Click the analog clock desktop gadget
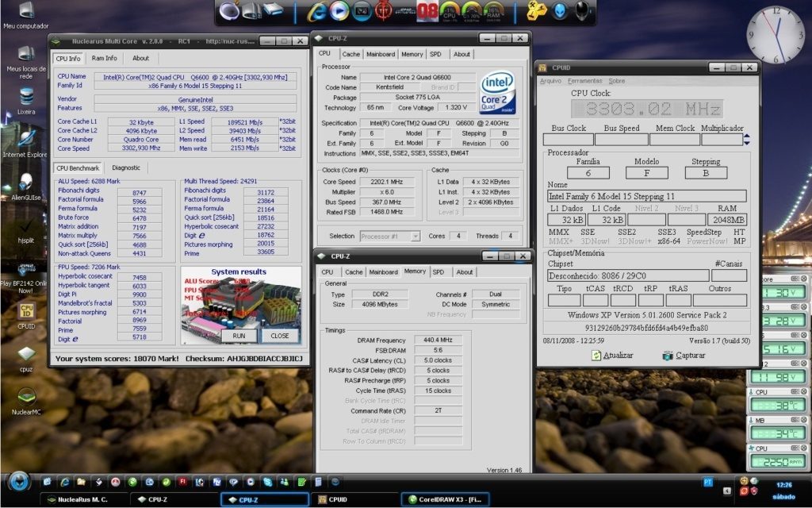 coord(776,35)
